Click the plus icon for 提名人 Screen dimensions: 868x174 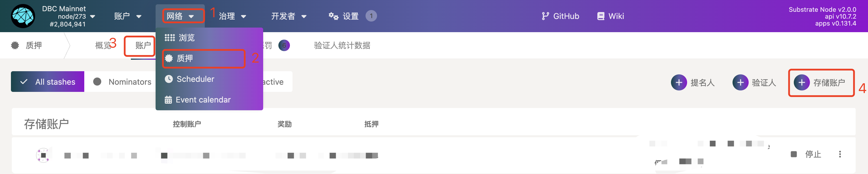tap(679, 82)
